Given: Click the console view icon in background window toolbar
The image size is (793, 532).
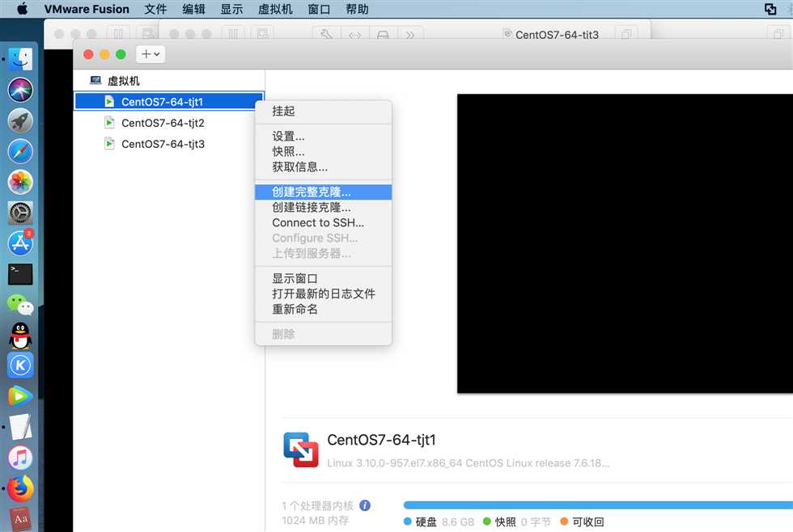Looking at the screenshot, I should point(262,34).
